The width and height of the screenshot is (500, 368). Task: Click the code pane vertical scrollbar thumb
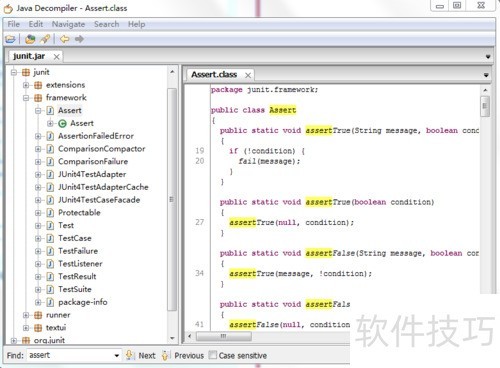pyautogui.click(x=485, y=106)
